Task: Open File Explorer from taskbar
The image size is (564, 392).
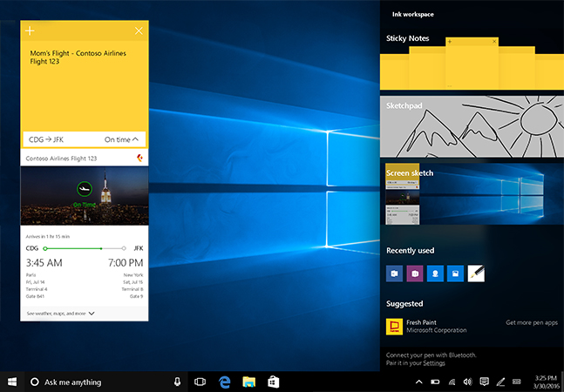Action: 249,382
